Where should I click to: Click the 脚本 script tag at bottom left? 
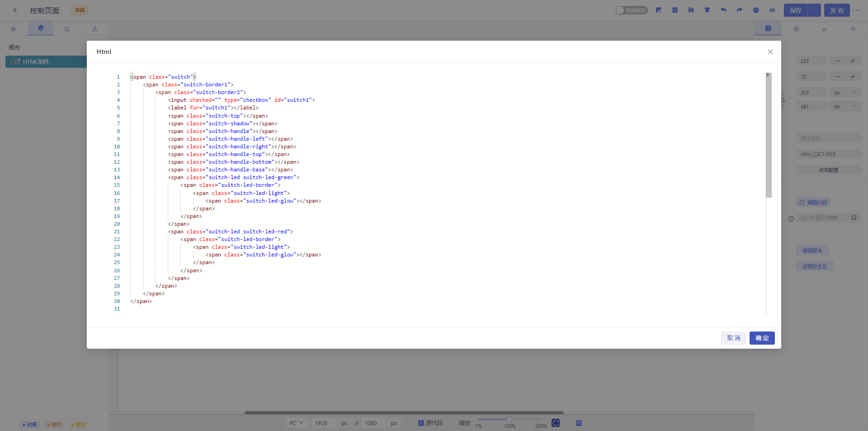79,425
